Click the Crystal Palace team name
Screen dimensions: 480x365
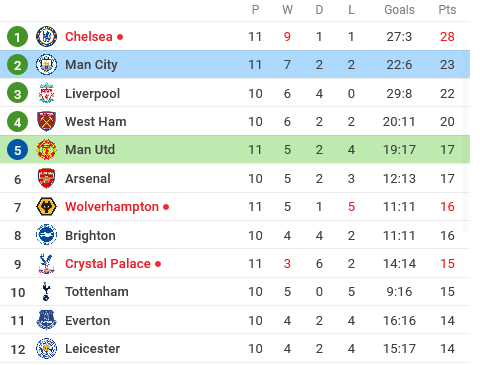pos(108,264)
